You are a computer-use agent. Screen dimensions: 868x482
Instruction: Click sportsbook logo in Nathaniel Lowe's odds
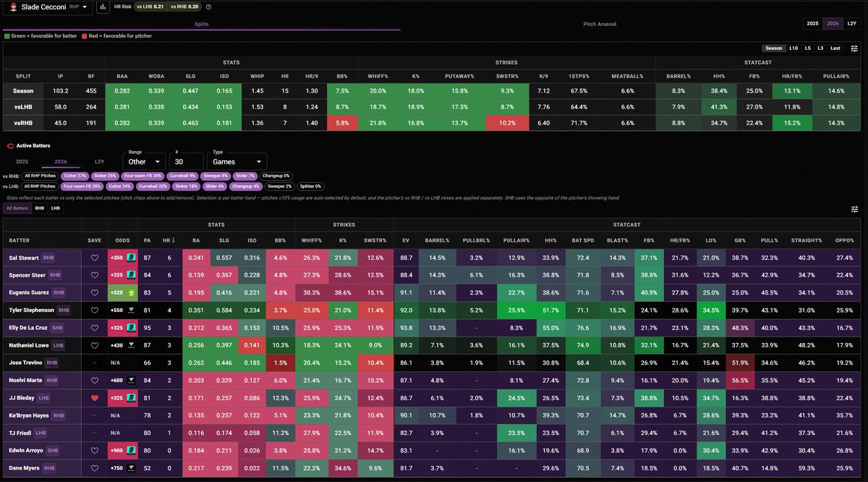click(132, 345)
